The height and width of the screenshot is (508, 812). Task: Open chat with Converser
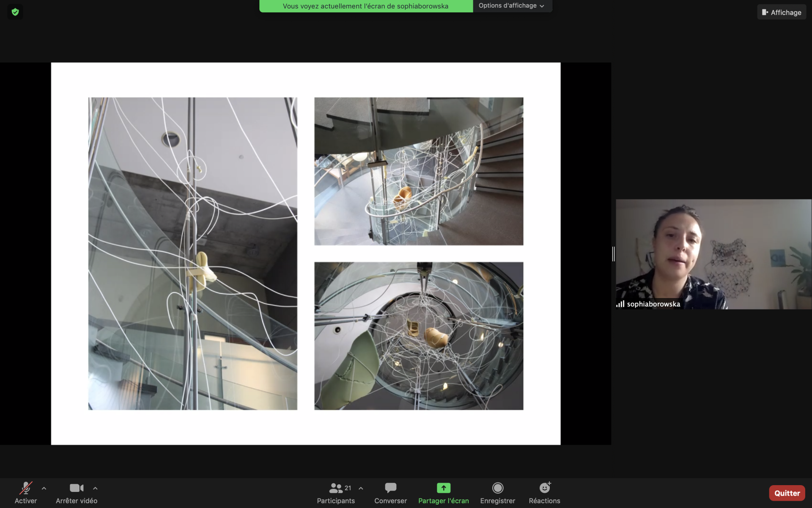[x=390, y=493]
